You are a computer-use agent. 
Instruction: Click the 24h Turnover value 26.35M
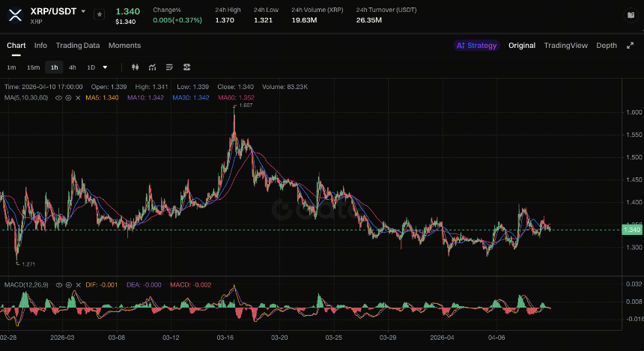369,20
